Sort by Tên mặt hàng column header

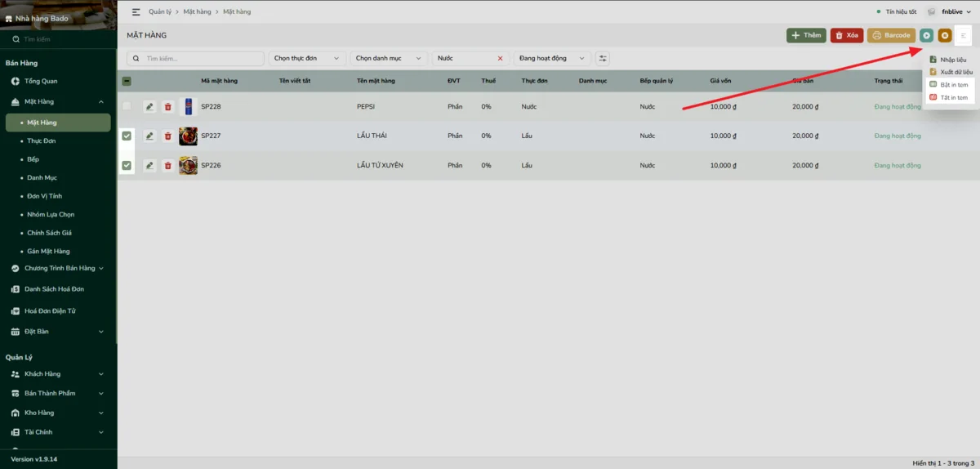pos(376,81)
